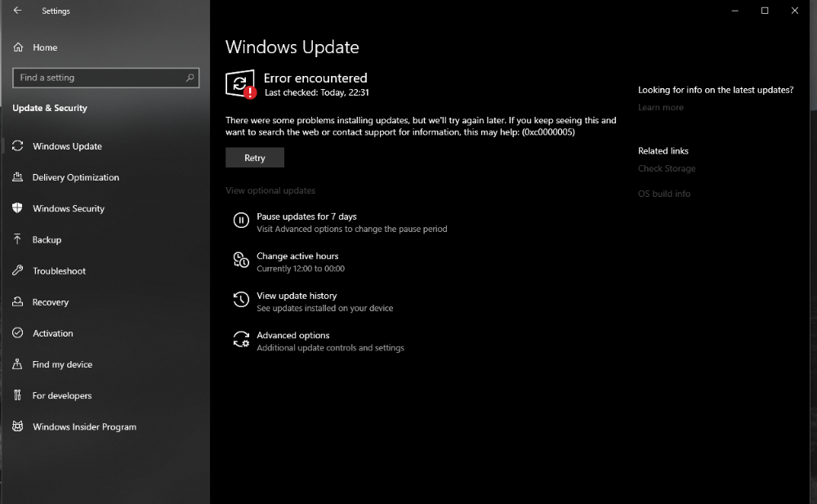Follow the Learn more link
Screen dimensions: 817x504
point(661,107)
